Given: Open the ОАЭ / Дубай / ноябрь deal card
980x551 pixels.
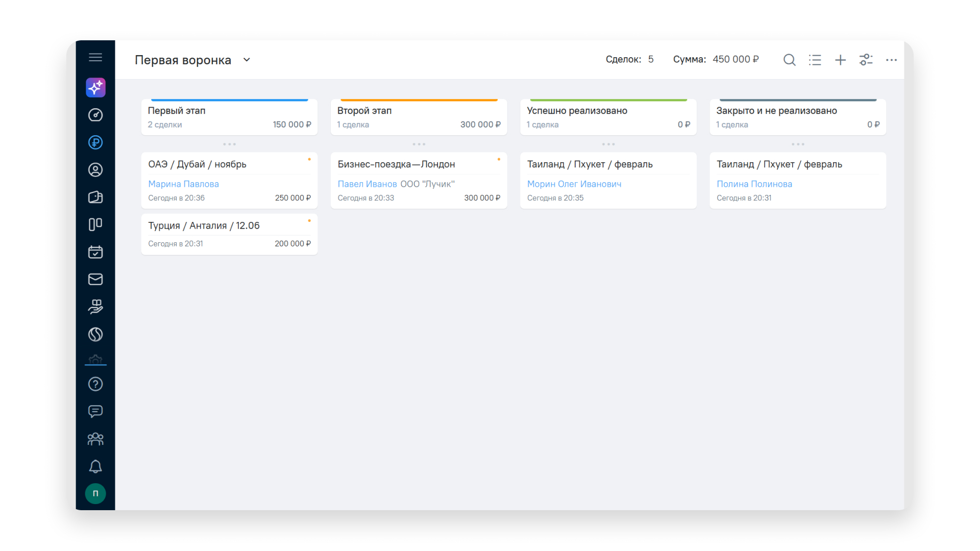Looking at the screenshot, I should [x=197, y=164].
